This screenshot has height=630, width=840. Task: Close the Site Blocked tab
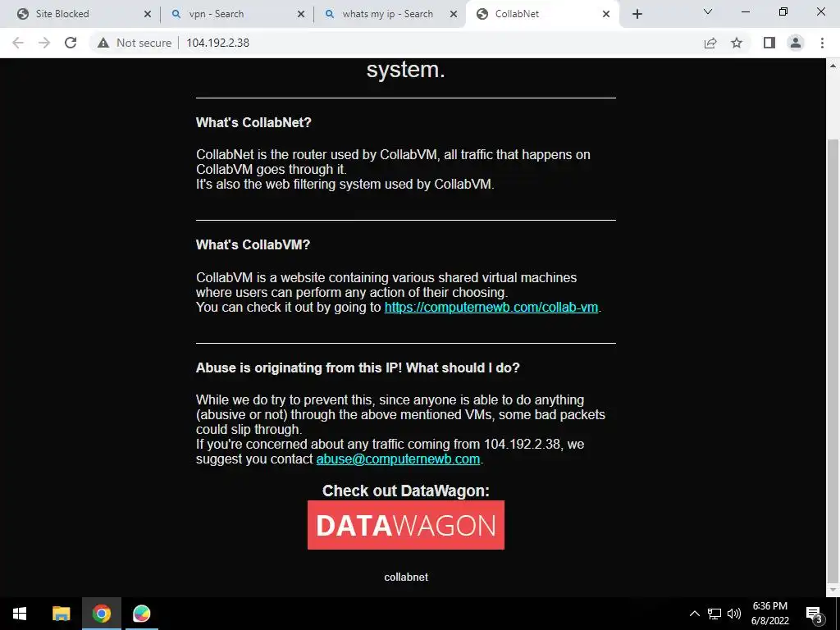pos(148,14)
